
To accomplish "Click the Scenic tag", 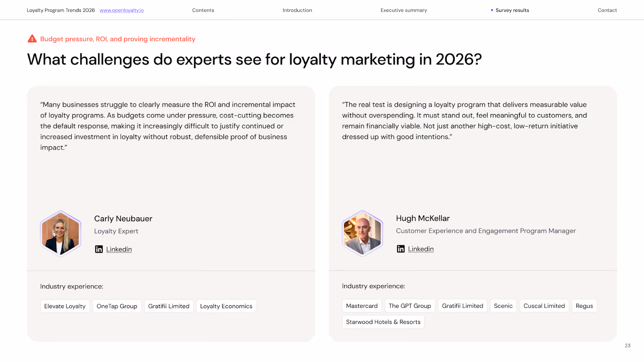I will (x=503, y=306).
